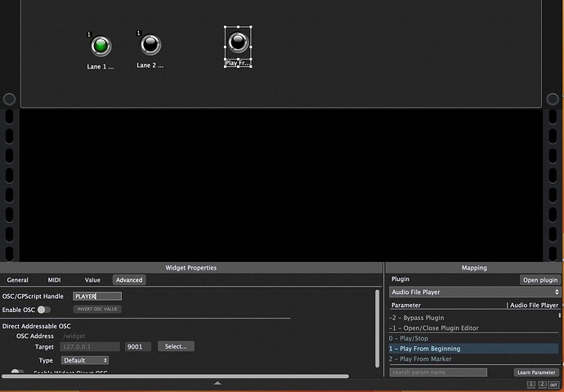The image size is (564, 392).
Task: Click the left rack screw
Action: (x=9, y=99)
